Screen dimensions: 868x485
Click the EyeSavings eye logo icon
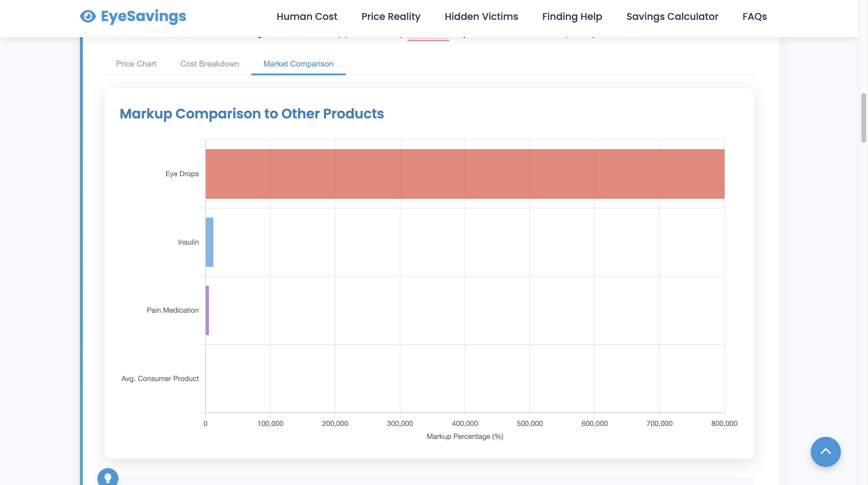[x=88, y=16]
